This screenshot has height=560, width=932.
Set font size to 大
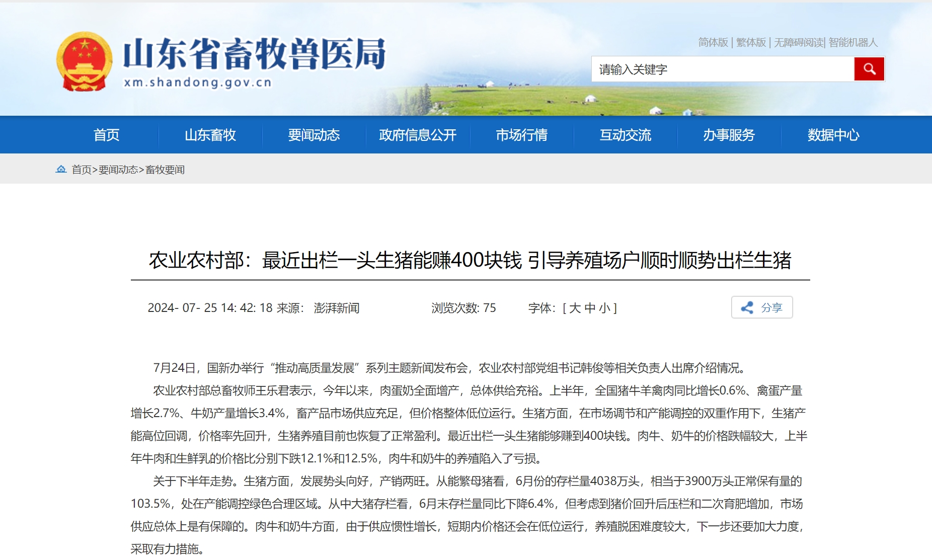pyautogui.click(x=575, y=308)
